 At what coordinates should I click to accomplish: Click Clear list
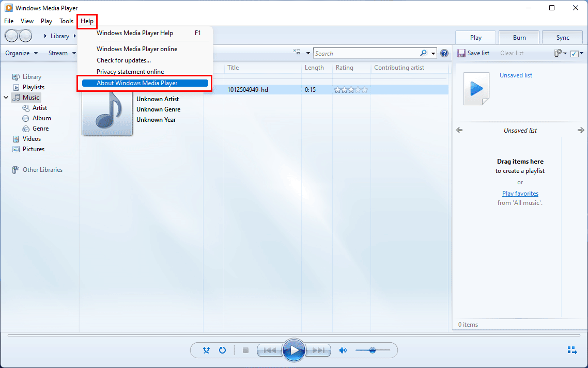point(512,53)
